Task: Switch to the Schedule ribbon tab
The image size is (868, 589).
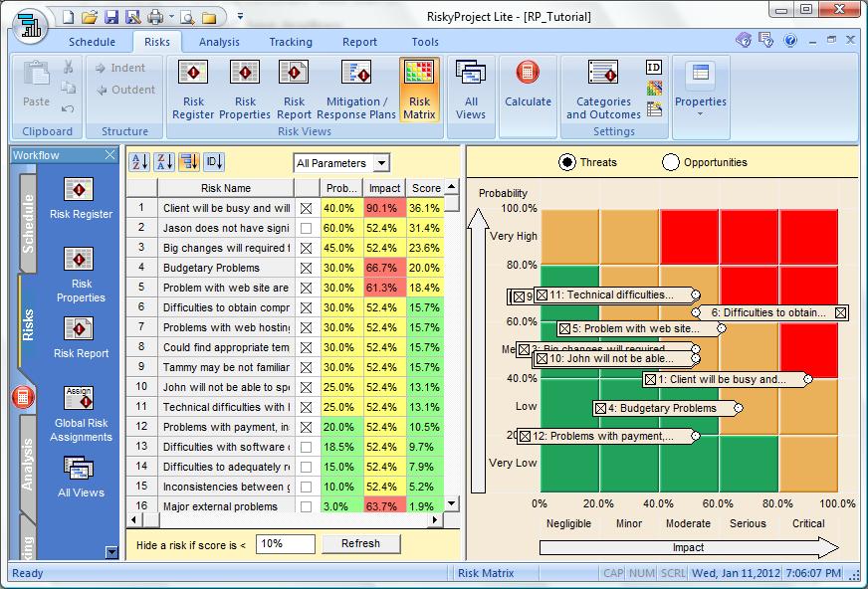Action: coord(92,42)
